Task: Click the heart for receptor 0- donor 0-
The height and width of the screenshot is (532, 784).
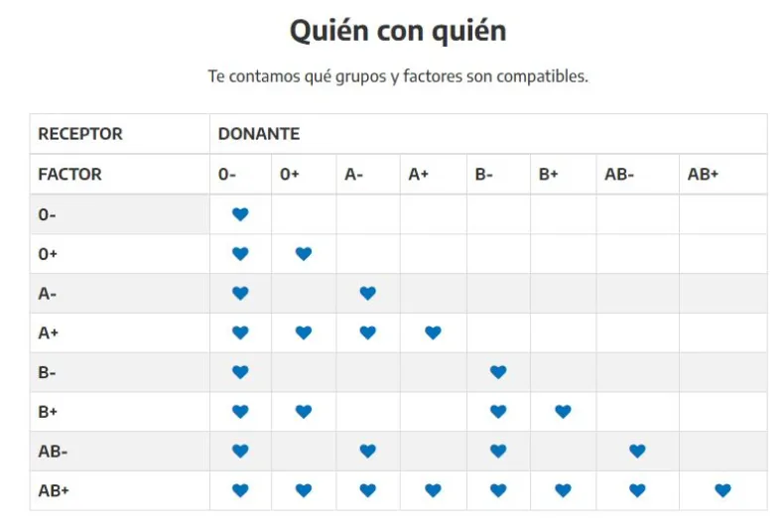Action: coord(239,214)
